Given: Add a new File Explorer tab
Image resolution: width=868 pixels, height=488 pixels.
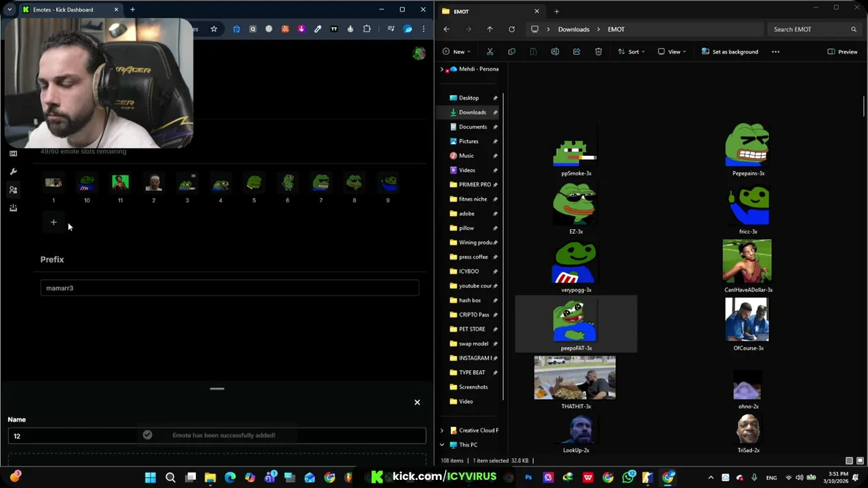Looking at the screenshot, I should click(x=557, y=11).
